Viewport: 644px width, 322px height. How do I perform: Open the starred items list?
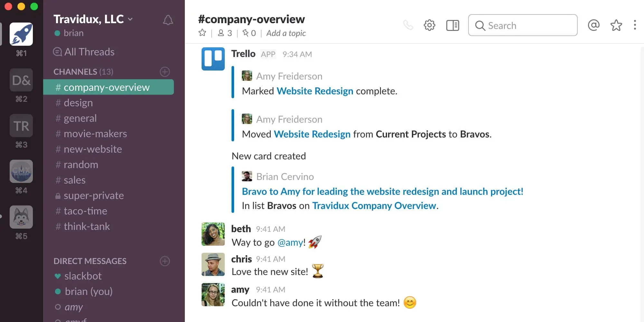(616, 25)
